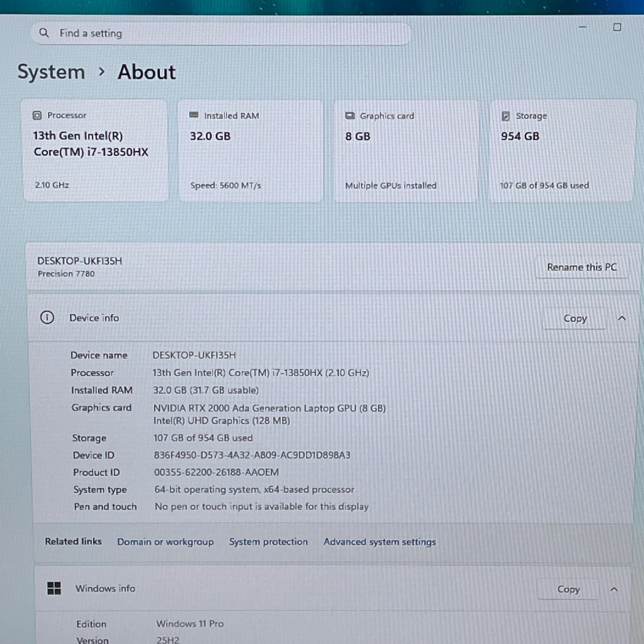Click the Find a setting field
The height and width of the screenshot is (644, 644).
point(221,33)
